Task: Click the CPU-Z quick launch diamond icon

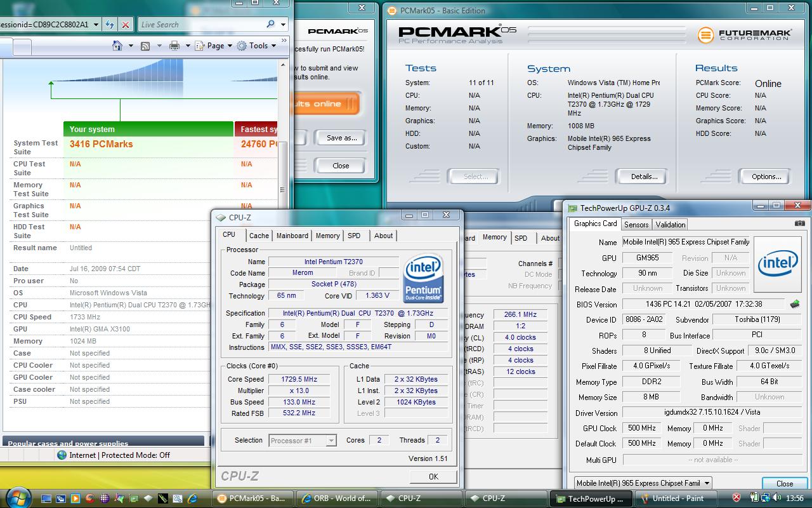Action: pyautogui.click(x=148, y=498)
